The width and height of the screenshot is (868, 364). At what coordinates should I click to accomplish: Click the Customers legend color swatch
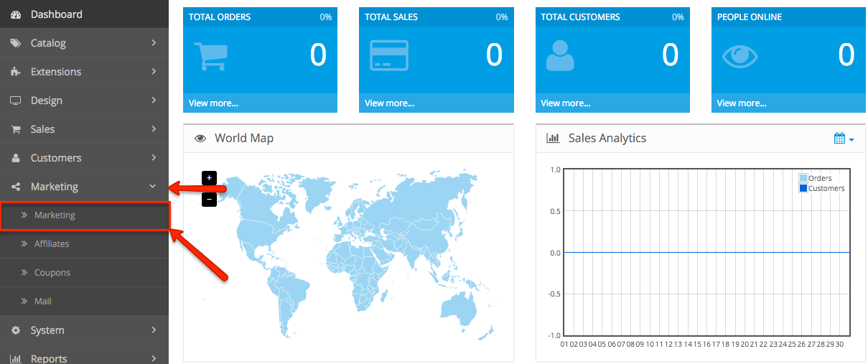803,188
